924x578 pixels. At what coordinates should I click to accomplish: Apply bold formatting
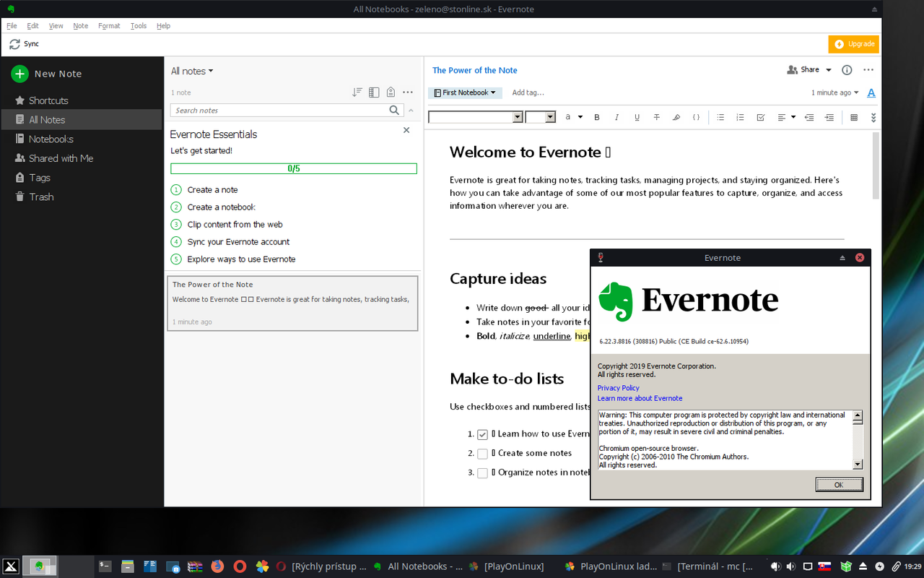point(597,117)
